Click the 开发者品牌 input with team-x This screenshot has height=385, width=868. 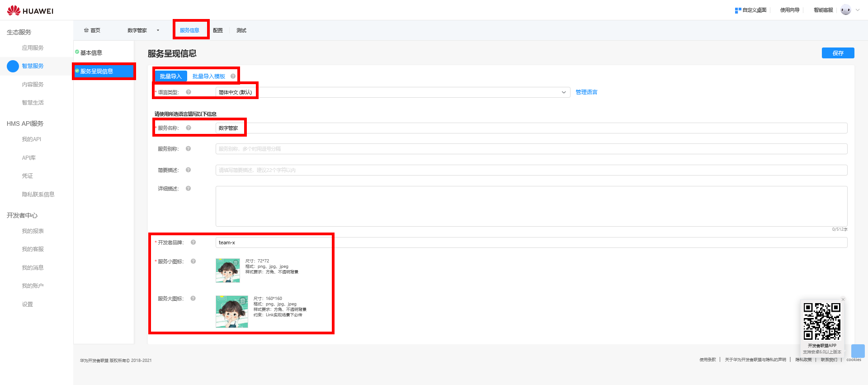[531, 242]
